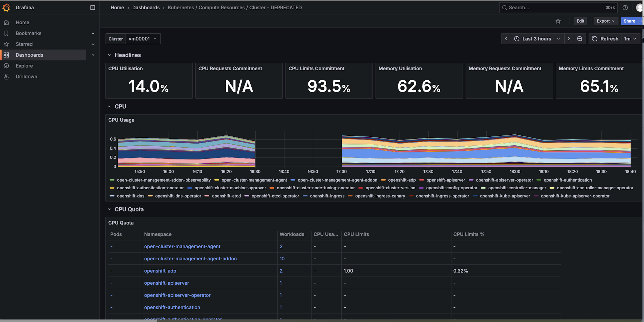The height and width of the screenshot is (322, 644).
Task: Toggle openshift-etcd series in legend
Action: click(x=226, y=196)
